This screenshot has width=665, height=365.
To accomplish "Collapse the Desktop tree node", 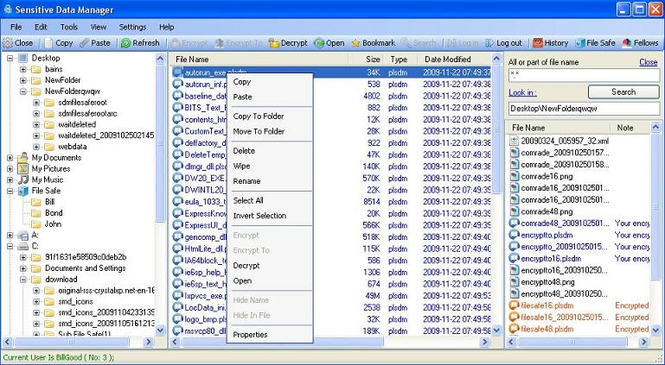I will coord(10,58).
